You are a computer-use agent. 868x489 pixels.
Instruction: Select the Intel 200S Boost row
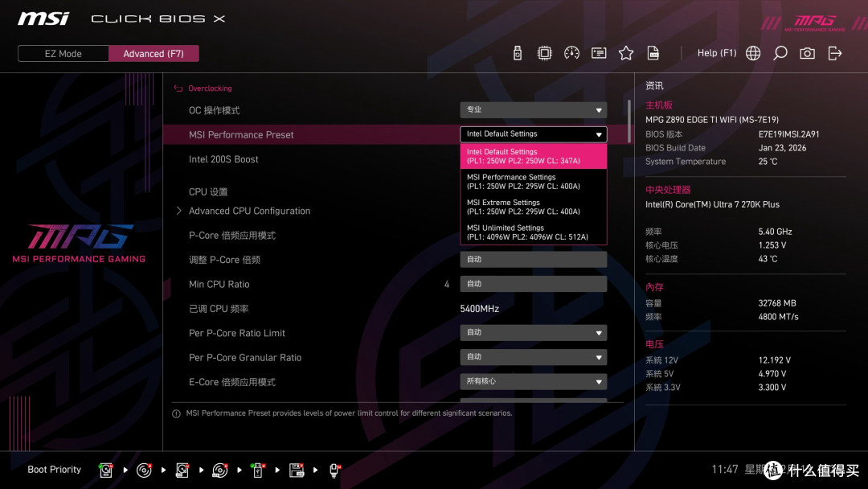tap(223, 159)
